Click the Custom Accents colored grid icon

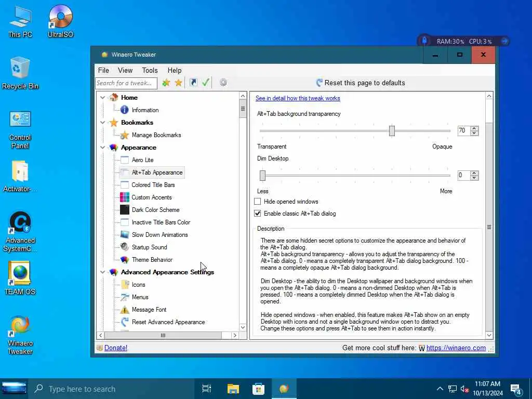coord(125,197)
